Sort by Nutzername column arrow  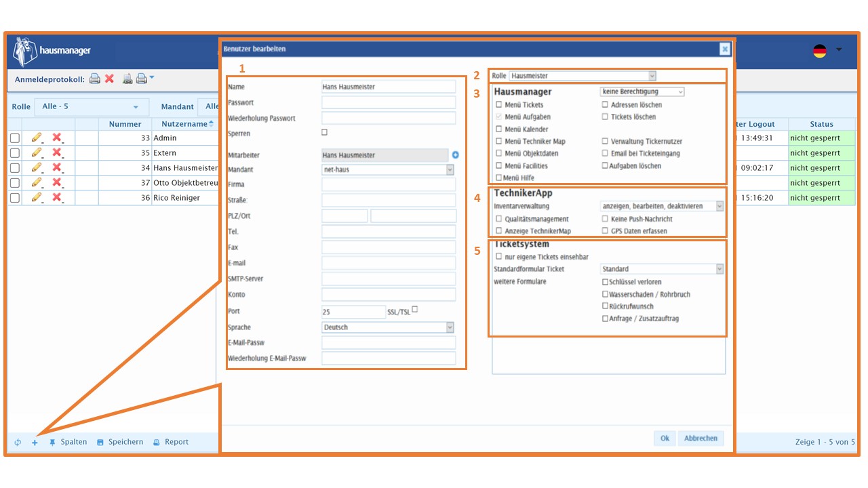tap(212, 124)
